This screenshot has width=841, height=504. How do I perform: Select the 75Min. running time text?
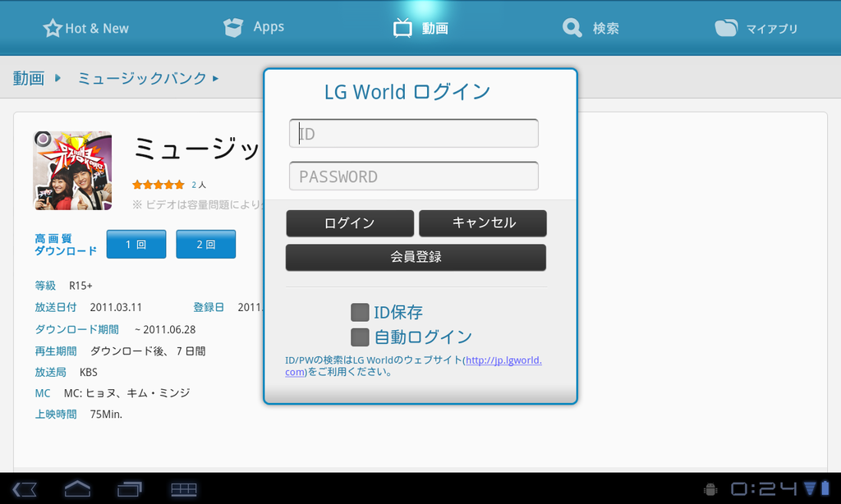click(x=106, y=415)
